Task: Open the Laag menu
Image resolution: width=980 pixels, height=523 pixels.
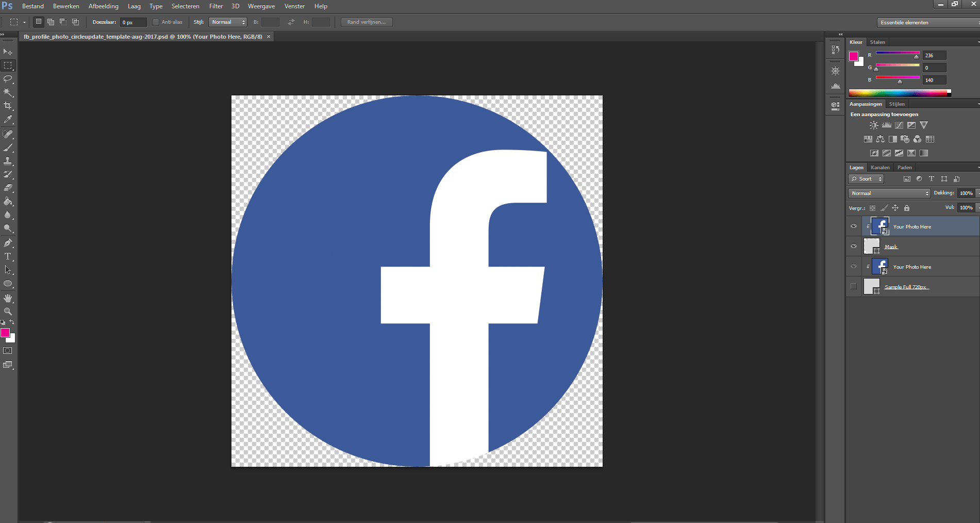Action: click(x=134, y=6)
